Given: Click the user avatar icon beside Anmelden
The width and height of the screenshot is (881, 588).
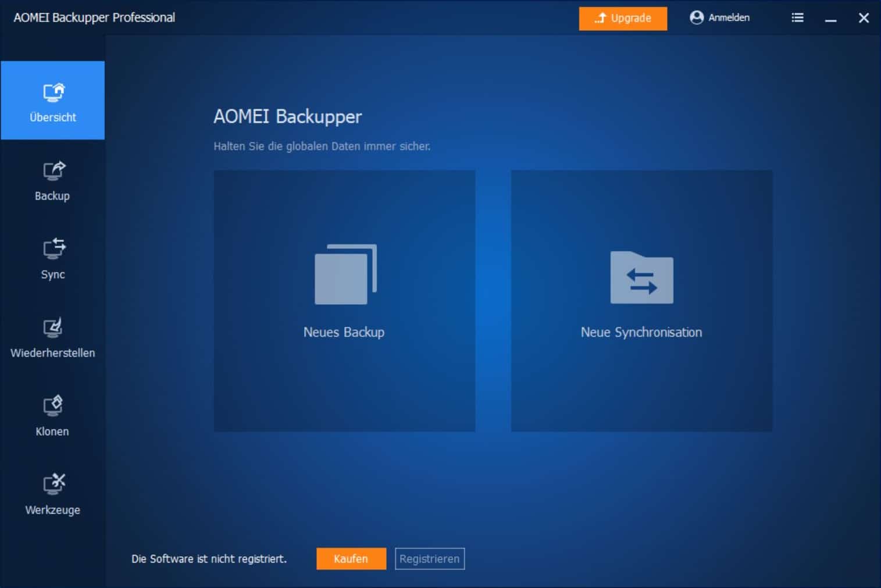Looking at the screenshot, I should pos(697,17).
